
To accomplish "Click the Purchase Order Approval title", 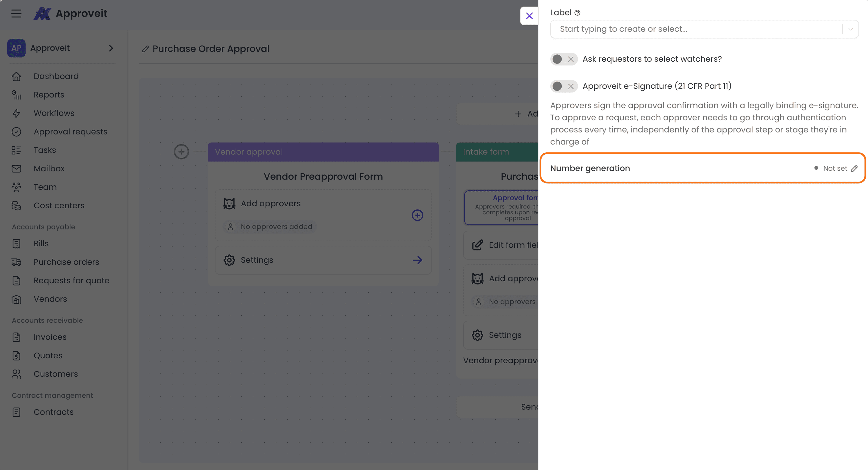I will point(211,49).
